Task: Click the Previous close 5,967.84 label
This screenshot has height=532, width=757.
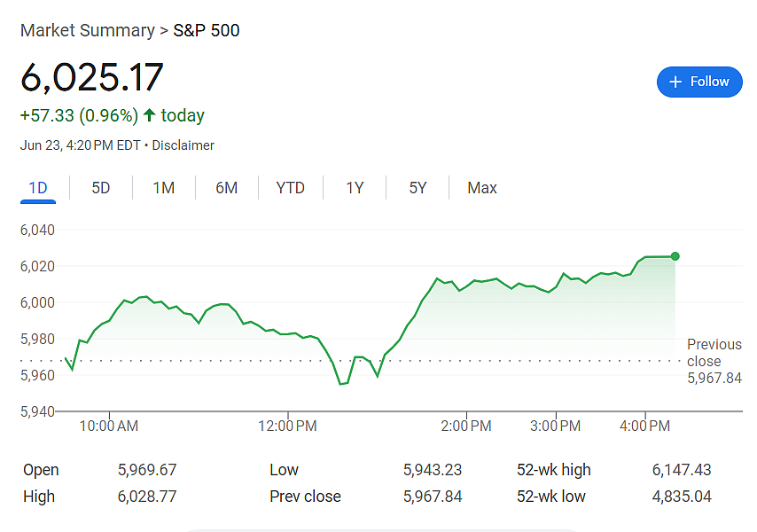Action: coord(714,361)
